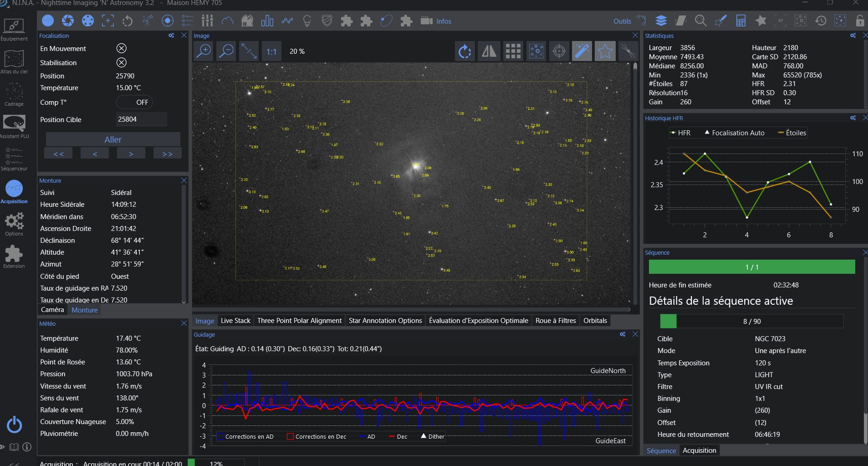The width and height of the screenshot is (868, 466).
Task: Toggle Corrections en AD legend checkbox
Action: [220, 436]
